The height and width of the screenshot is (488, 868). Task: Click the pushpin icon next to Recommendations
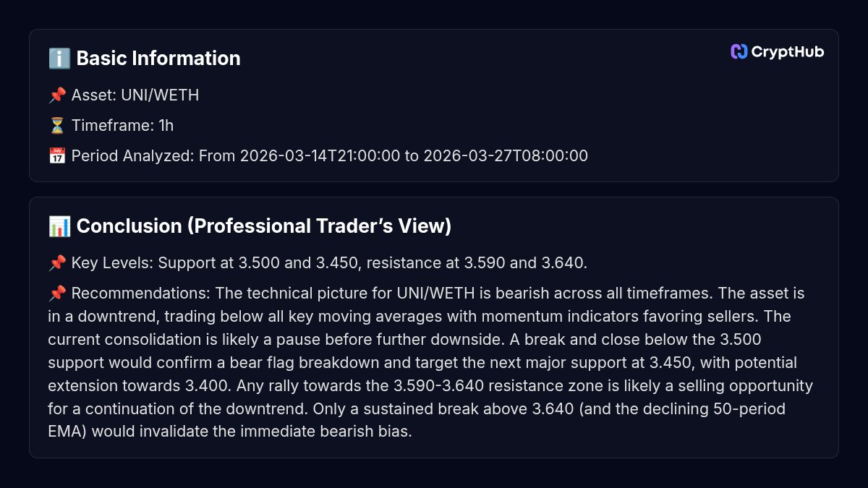(57, 294)
